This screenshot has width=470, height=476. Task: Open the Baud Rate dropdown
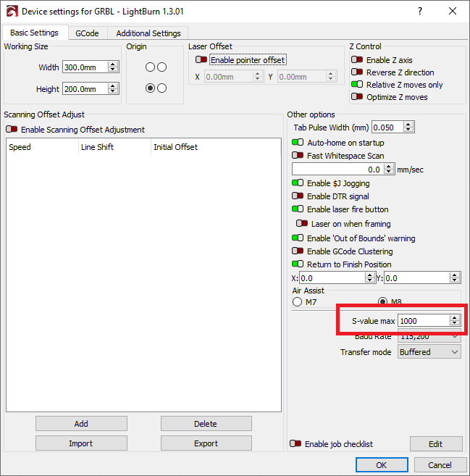(429, 336)
